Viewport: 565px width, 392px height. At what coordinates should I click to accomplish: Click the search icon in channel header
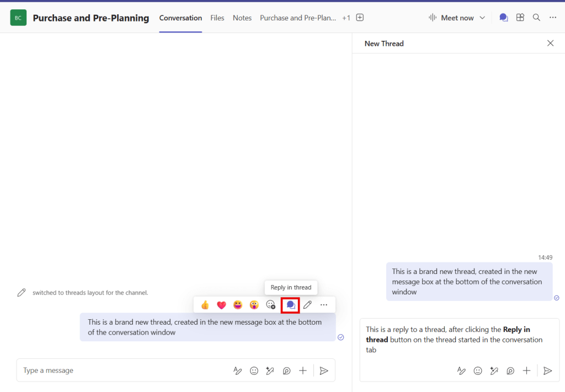point(536,18)
